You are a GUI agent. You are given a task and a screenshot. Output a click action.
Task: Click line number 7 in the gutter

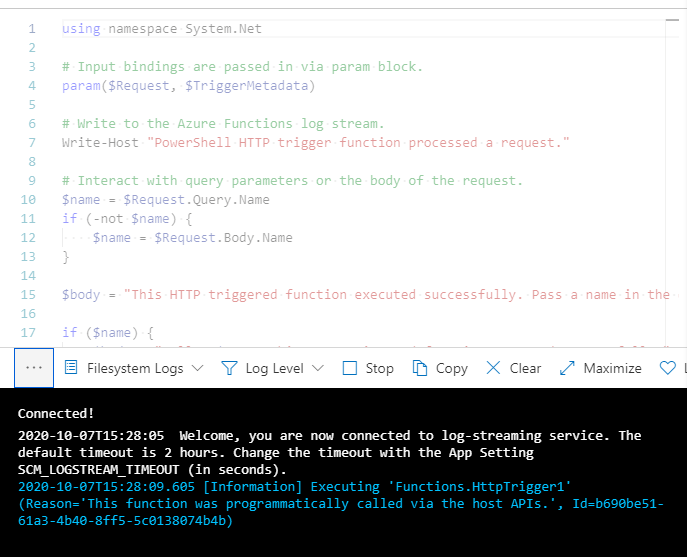click(x=32, y=143)
